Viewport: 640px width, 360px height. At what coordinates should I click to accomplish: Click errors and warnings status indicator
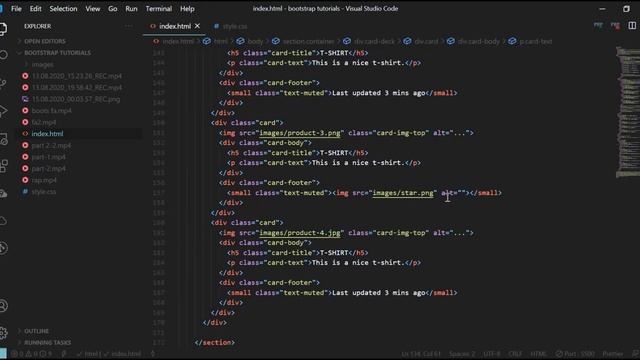[x=32, y=354]
